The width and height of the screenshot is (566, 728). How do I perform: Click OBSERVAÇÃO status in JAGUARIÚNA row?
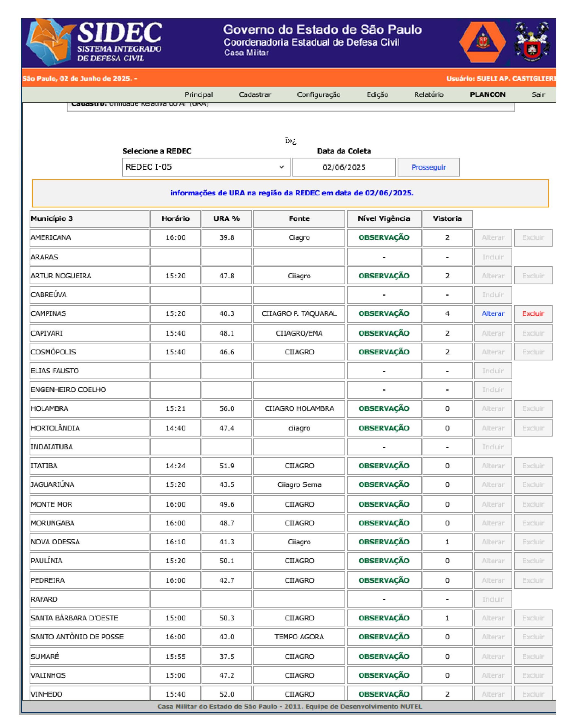coord(384,485)
